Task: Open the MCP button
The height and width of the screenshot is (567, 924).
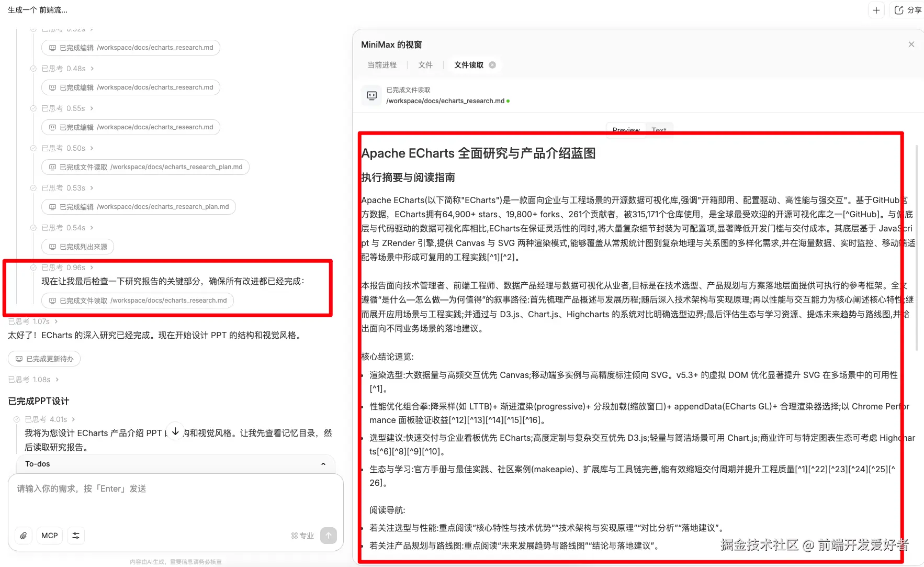Action: point(50,536)
